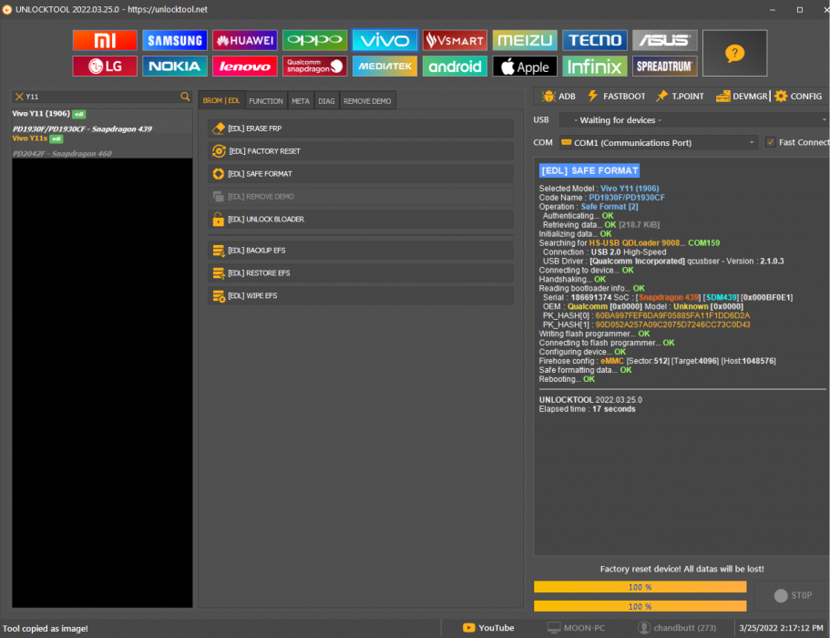
Task: Pick the Nokia brand logo
Action: 175,66
